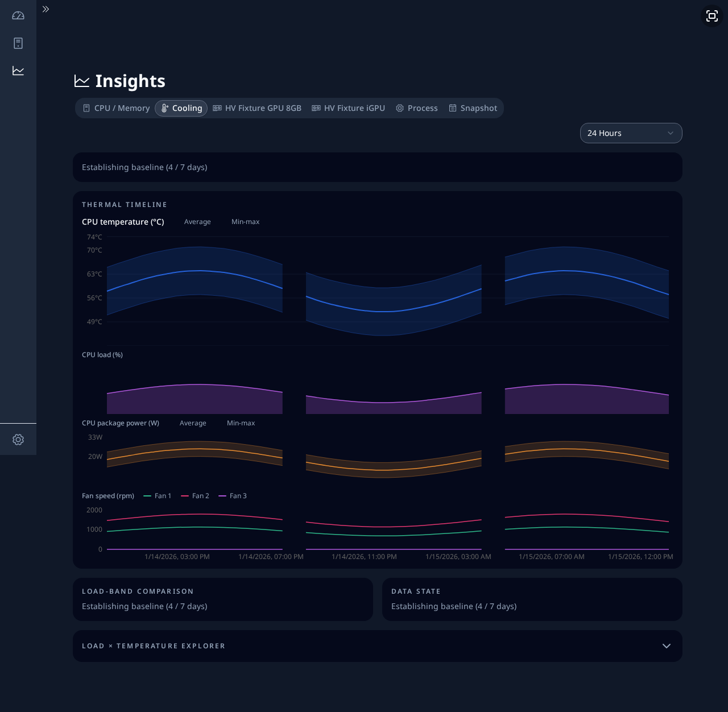
Task: Expand sidebar with double-chevron icon
Action: coord(46,9)
